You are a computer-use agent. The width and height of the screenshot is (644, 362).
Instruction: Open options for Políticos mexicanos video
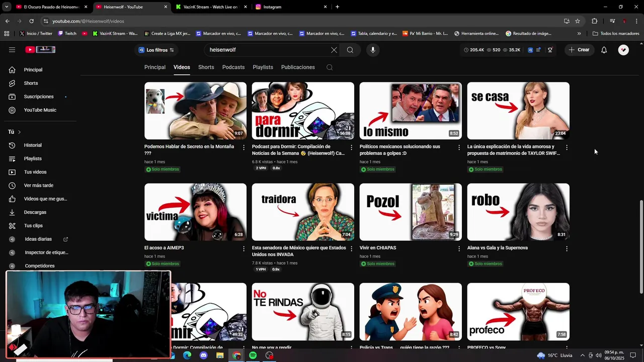(459, 147)
